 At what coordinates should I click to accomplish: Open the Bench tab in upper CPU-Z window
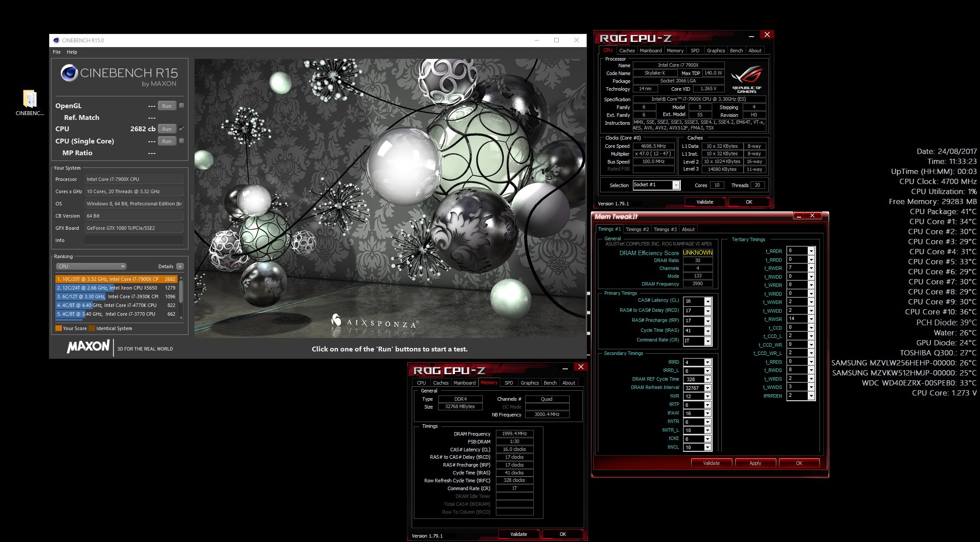click(x=736, y=51)
